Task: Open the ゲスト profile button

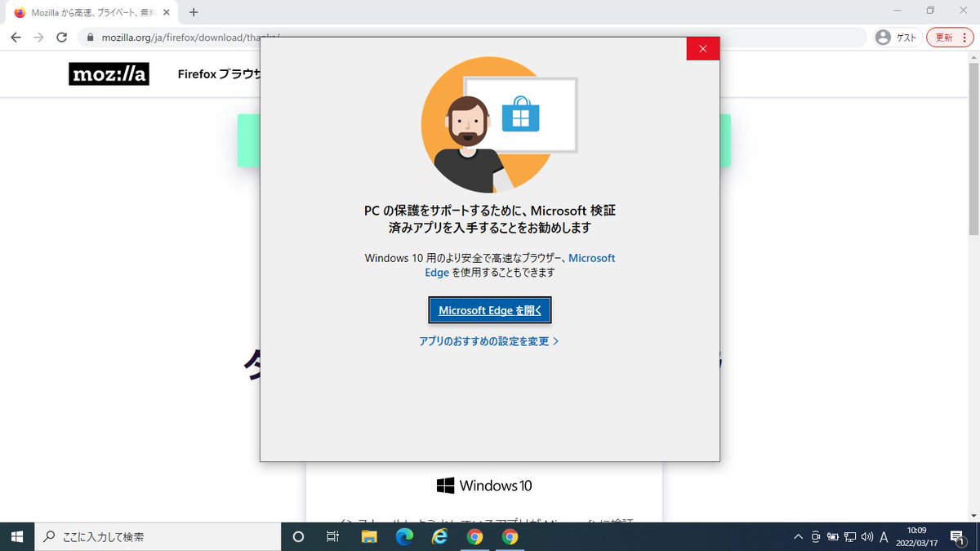Action: 897,38
